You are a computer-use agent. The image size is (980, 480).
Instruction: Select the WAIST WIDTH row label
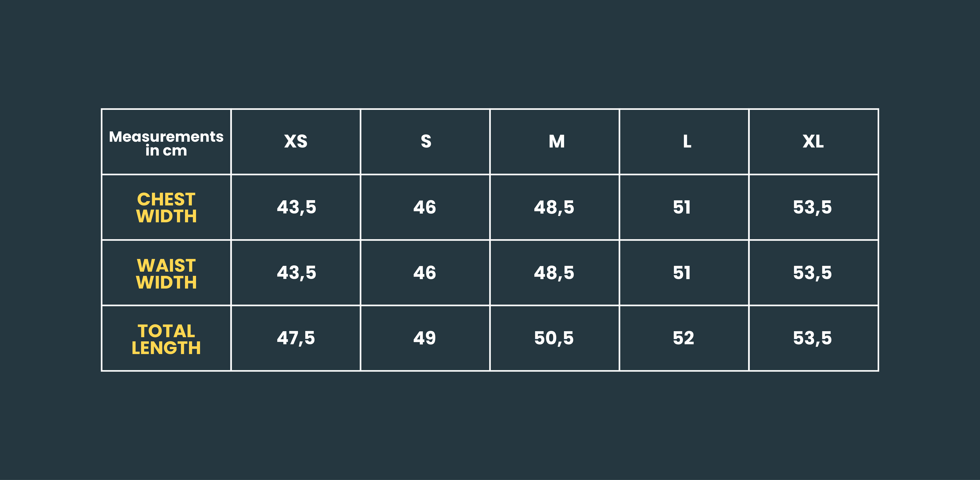(x=166, y=273)
